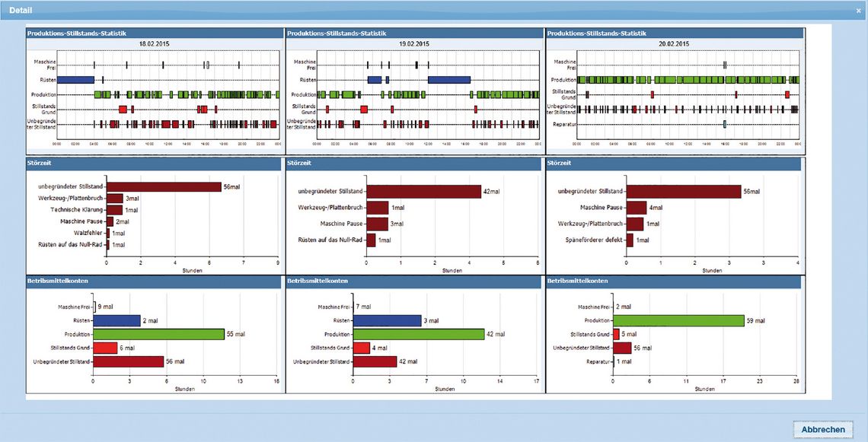Click the Abbrechen button

click(x=823, y=429)
